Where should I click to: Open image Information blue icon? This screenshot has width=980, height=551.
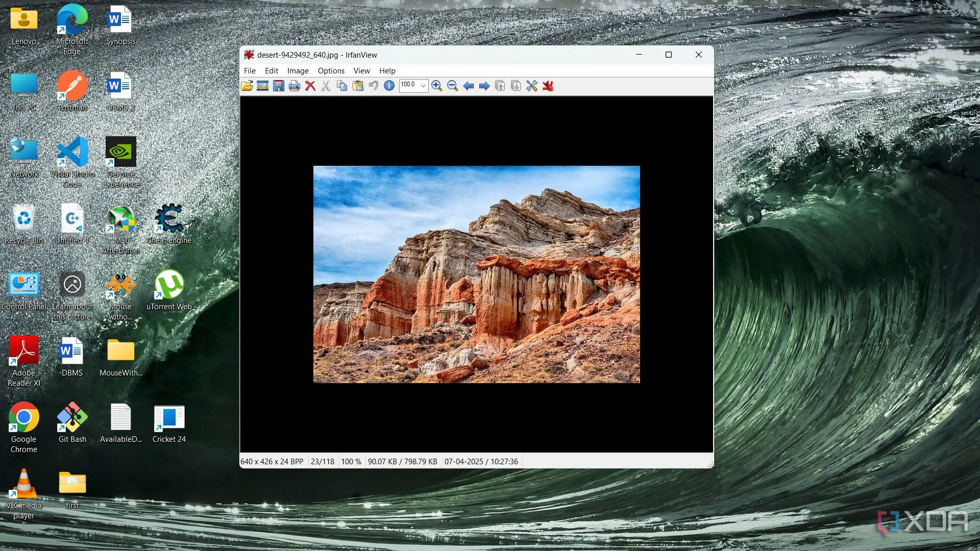coord(389,86)
